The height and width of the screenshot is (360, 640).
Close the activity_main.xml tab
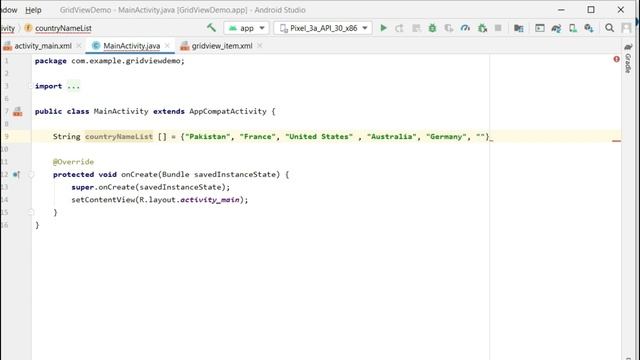[79, 46]
